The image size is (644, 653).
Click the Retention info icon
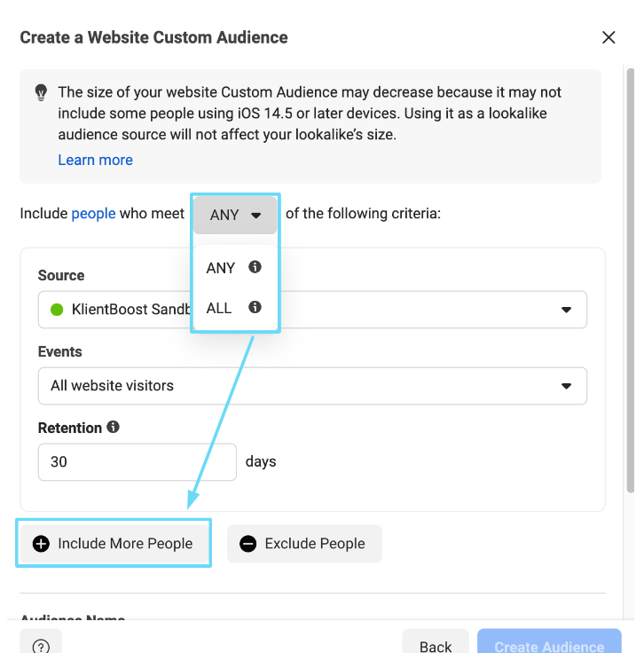tap(113, 427)
